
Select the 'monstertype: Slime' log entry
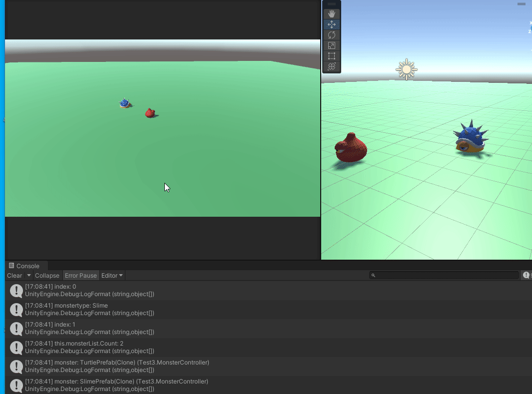(268, 309)
